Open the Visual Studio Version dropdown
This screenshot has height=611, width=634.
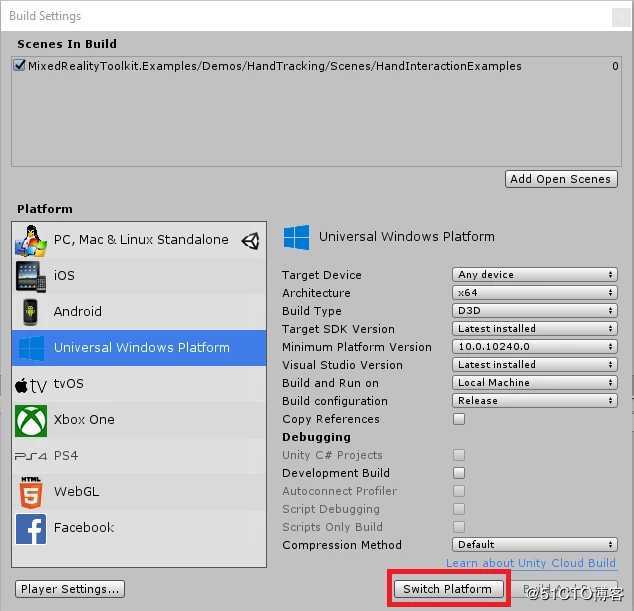[x=535, y=364]
